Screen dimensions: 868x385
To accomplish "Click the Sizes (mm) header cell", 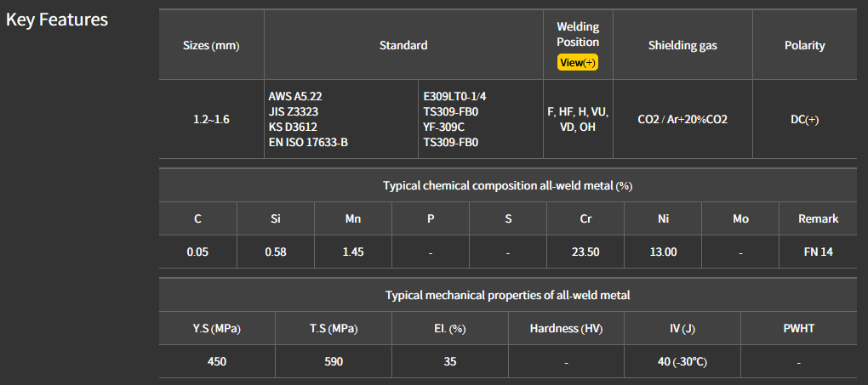I will tap(211, 46).
